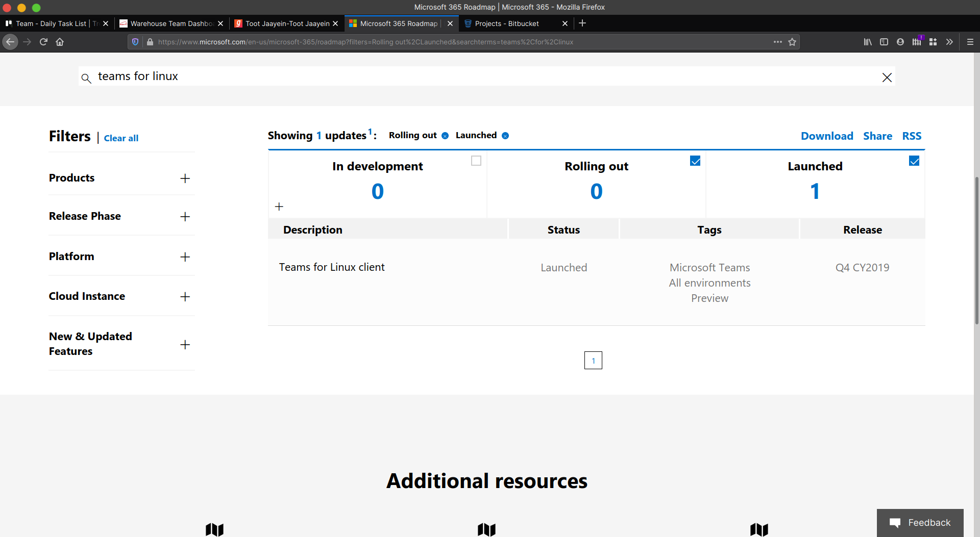Show more toolbar tools overflow
Image resolution: width=980 pixels, height=537 pixels.
tap(949, 42)
